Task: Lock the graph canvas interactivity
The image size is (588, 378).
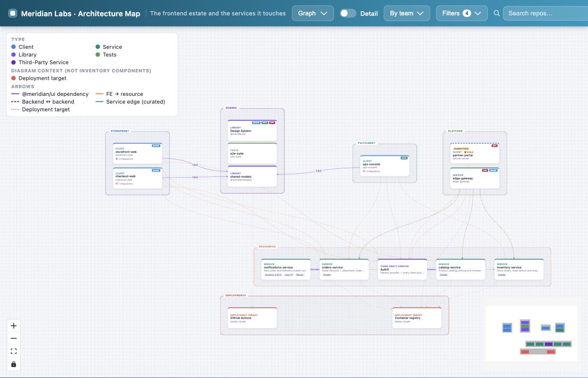Action: pos(14,364)
